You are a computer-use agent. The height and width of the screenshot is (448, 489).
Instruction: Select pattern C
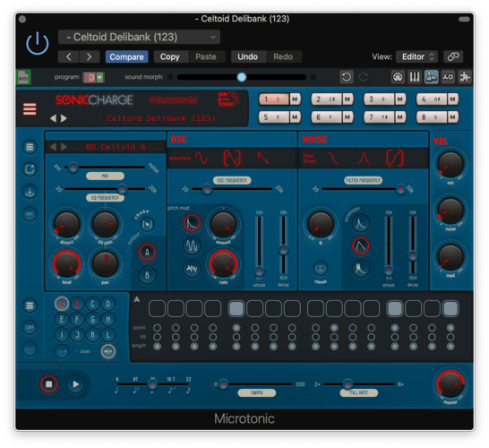click(92, 304)
